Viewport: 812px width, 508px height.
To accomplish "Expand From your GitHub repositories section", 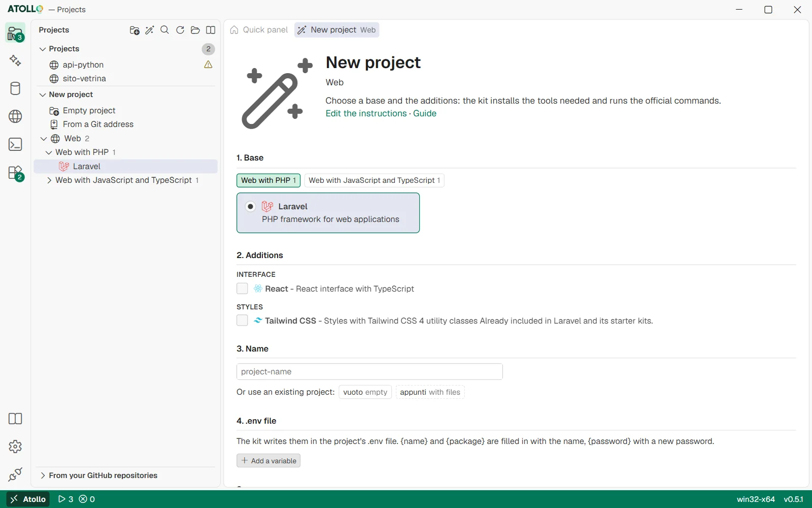I will (x=43, y=475).
